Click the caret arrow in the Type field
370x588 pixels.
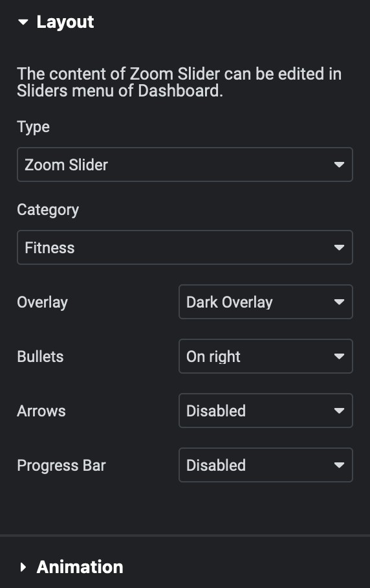[340, 164]
